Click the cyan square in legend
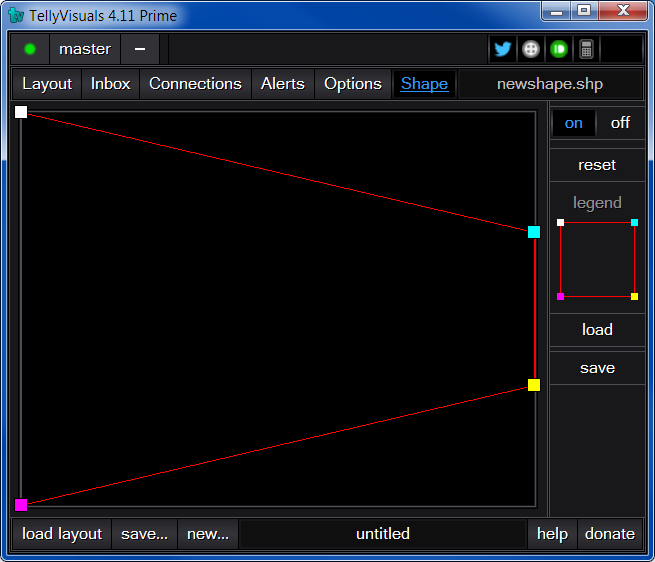Screen dimensions: 655x562 (x=635, y=223)
